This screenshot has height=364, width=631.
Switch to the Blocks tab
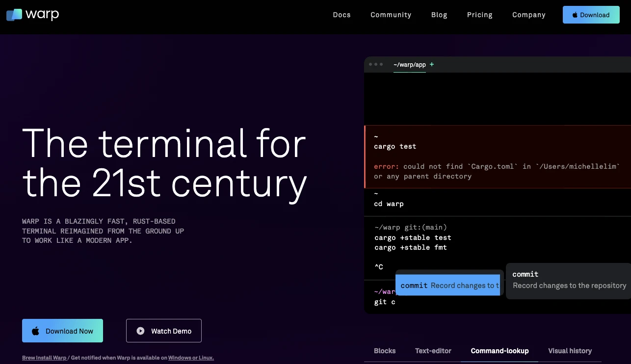click(x=385, y=351)
